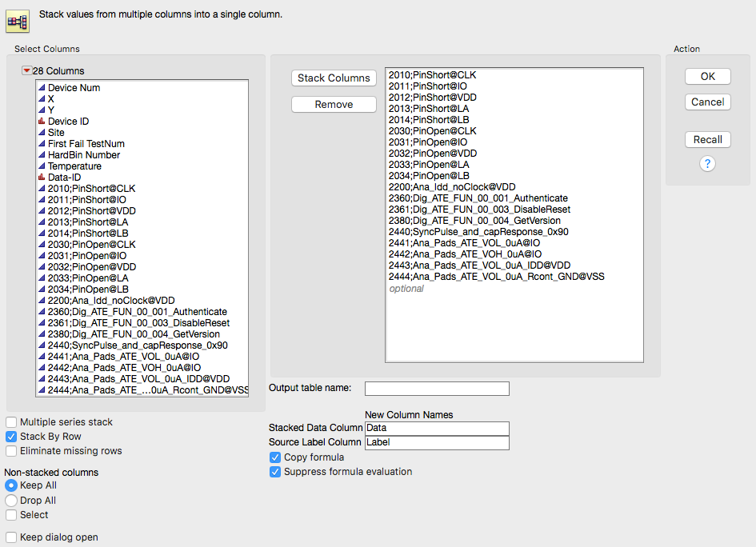The image size is (756, 547).
Task: Click the Stack Columns button
Action: (334, 78)
